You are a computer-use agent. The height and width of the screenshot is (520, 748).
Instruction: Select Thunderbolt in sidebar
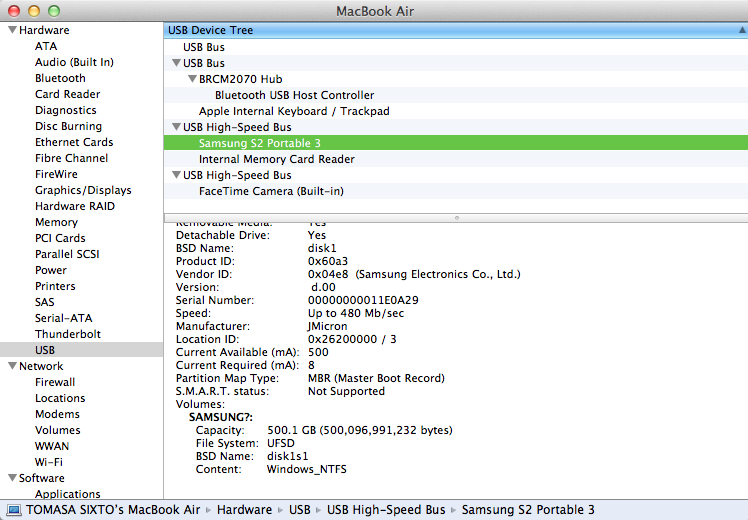pyautogui.click(x=68, y=334)
